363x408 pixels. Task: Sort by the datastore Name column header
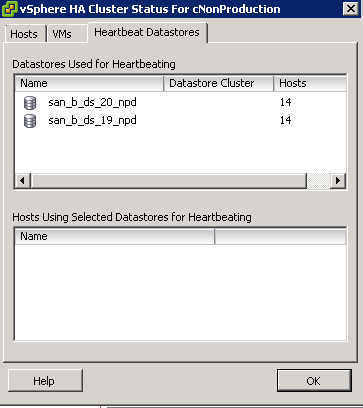89,83
